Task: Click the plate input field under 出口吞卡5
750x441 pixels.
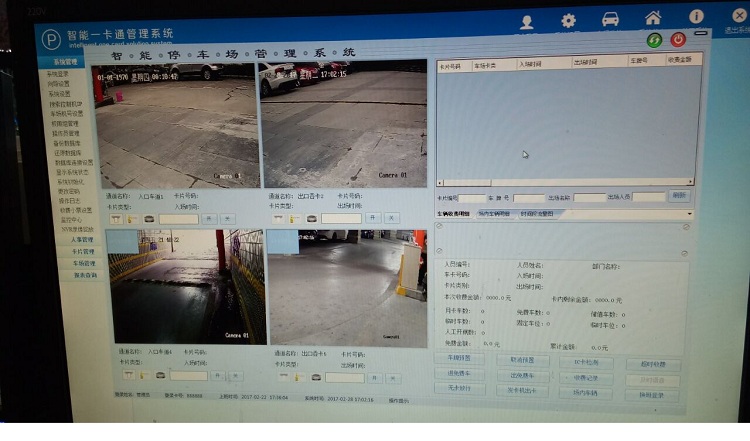Action: [x=345, y=378]
